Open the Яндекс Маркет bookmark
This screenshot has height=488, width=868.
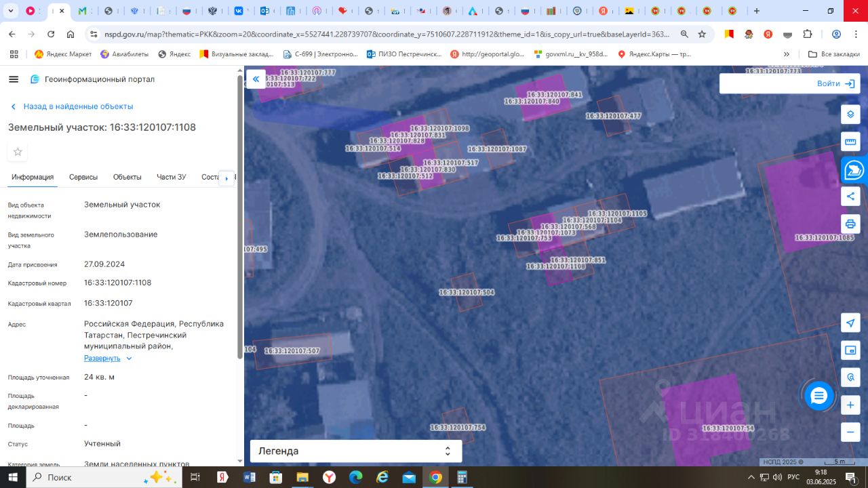point(63,54)
